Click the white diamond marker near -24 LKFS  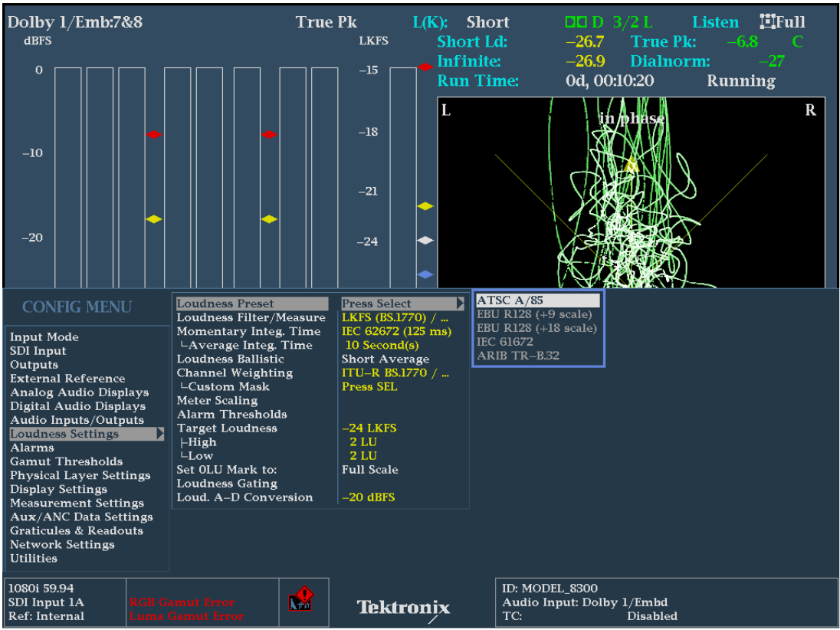point(425,240)
